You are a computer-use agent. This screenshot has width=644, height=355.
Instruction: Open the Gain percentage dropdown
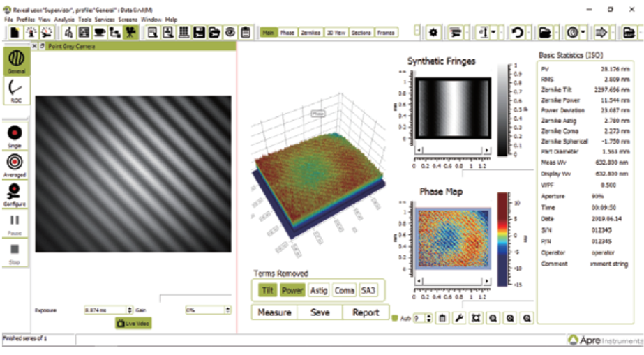point(227,310)
